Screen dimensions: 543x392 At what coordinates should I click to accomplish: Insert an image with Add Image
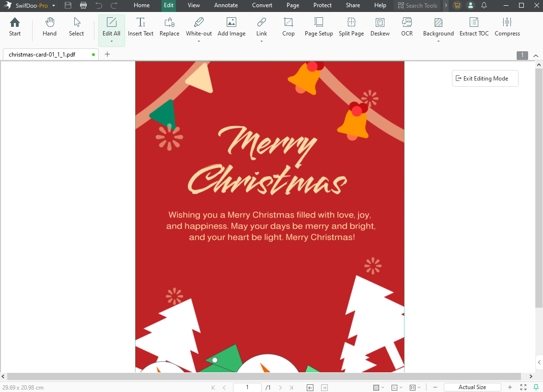point(231,26)
